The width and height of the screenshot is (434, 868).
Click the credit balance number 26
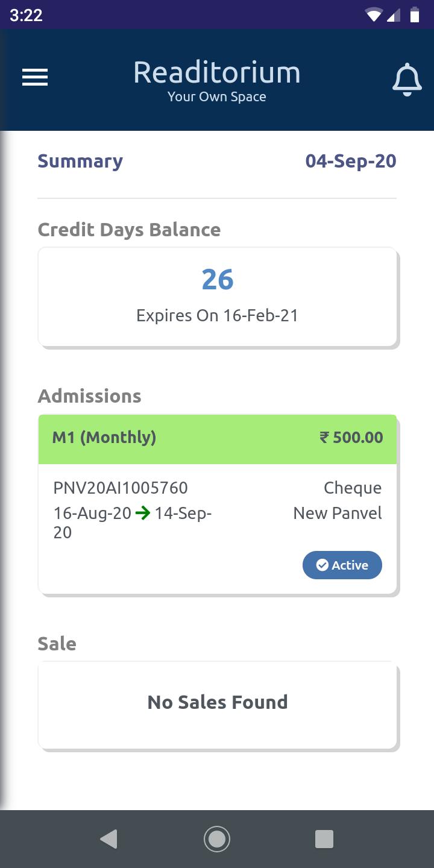point(218,280)
